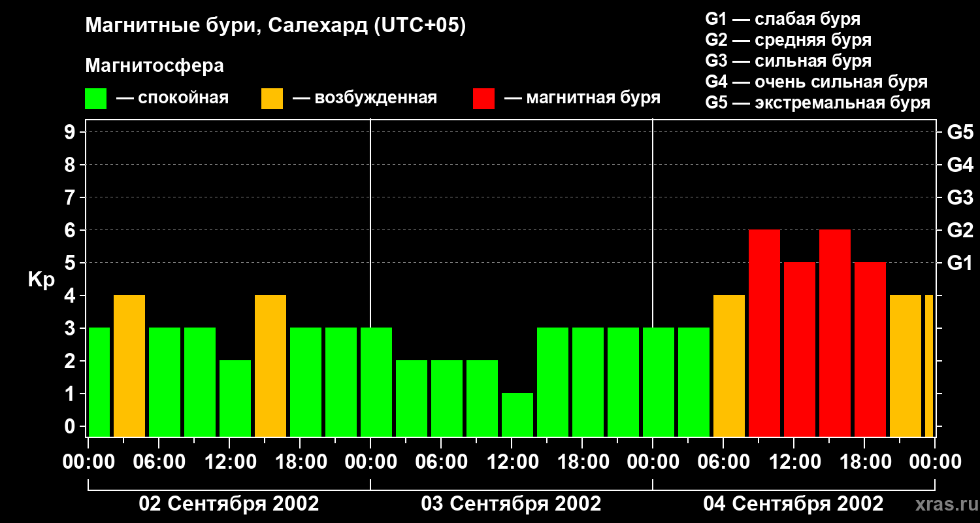This screenshot has width=980, height=523.
Task: Select the chart title 'Магнитные бури, Салехард (UTC+05)'
Action: point(276,26)
